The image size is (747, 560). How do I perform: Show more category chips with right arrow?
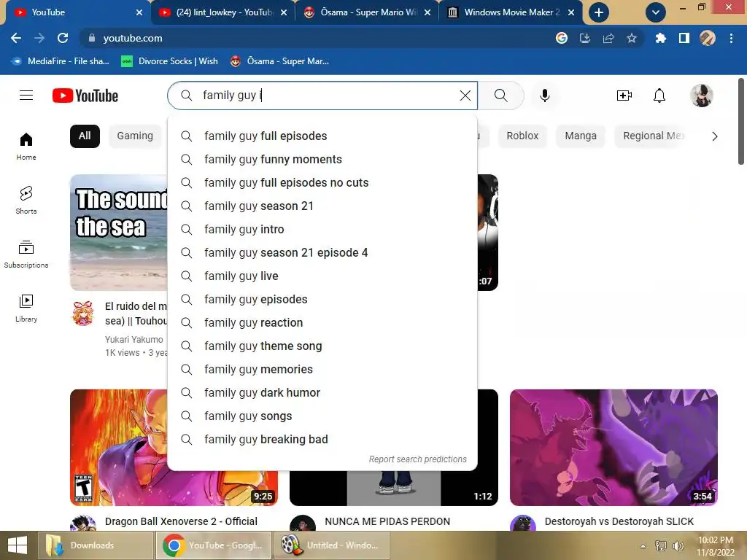715,136
